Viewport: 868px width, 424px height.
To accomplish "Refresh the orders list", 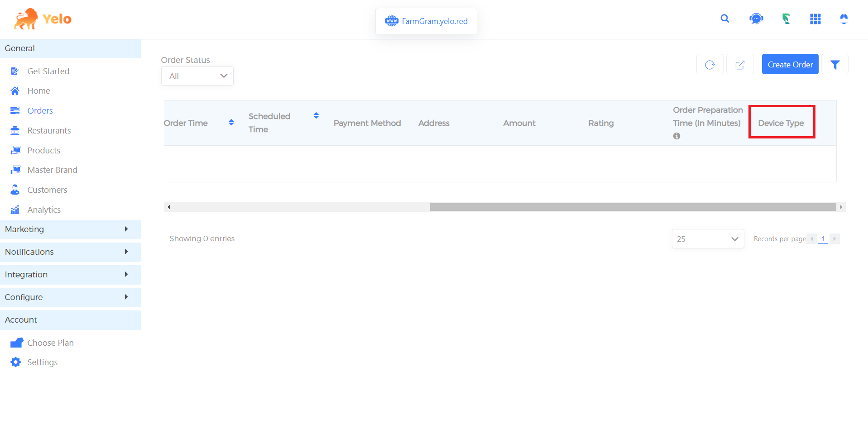I will pyautogui.click(x=710, y=64).
